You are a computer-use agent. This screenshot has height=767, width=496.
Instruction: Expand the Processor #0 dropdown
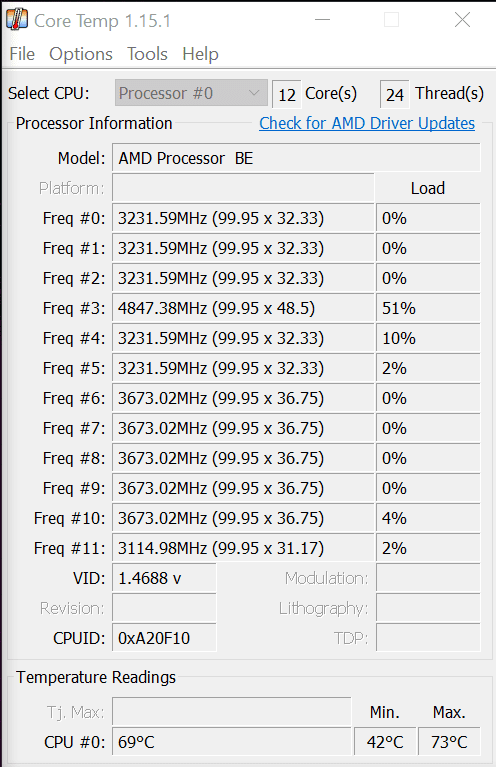(191, 93)
